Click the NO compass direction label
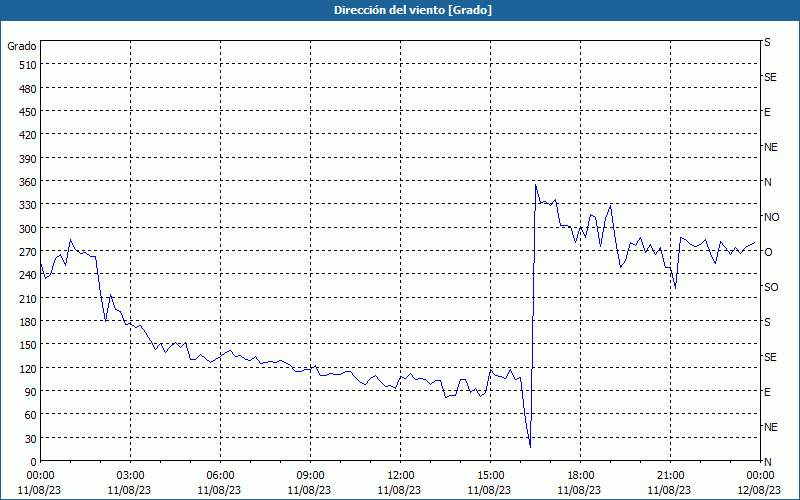Viewport: 800px width, 500px height. pyautogui.click(x=771, y=217)
